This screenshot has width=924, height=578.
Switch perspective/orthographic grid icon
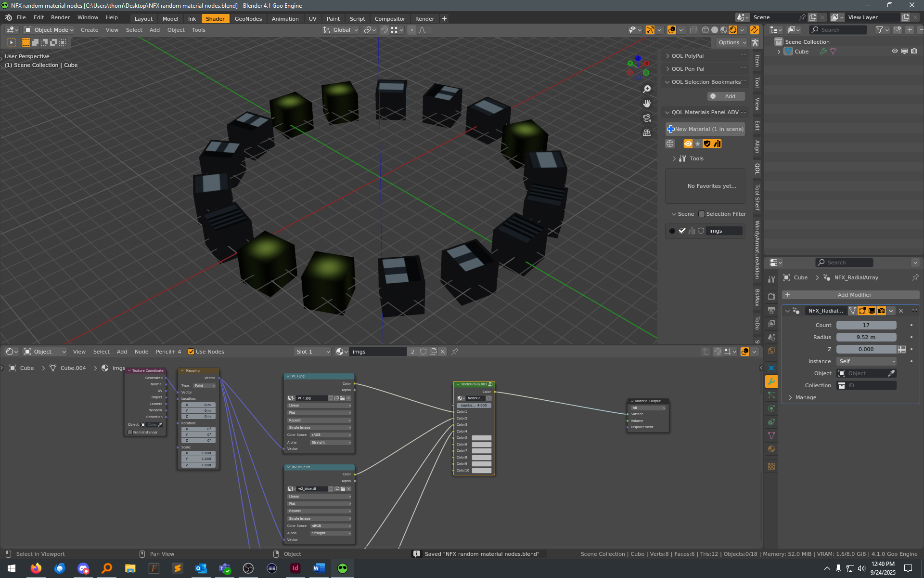[647, 132]
